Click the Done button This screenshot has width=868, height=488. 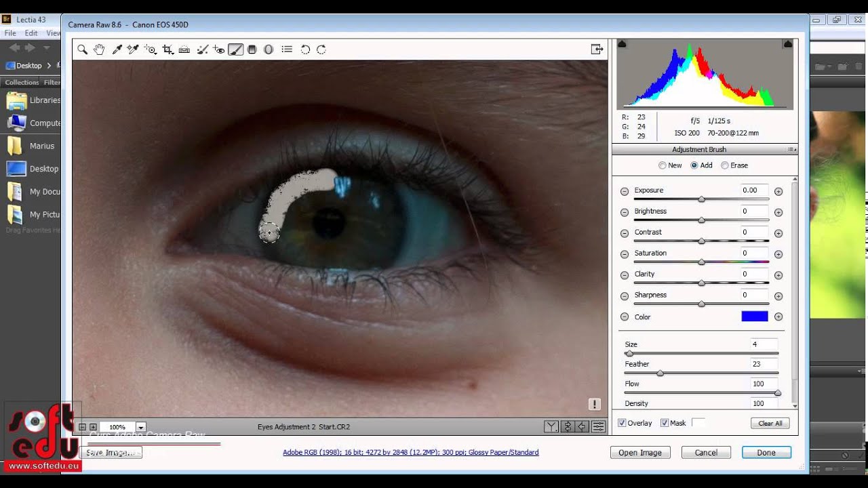point(766,453)
